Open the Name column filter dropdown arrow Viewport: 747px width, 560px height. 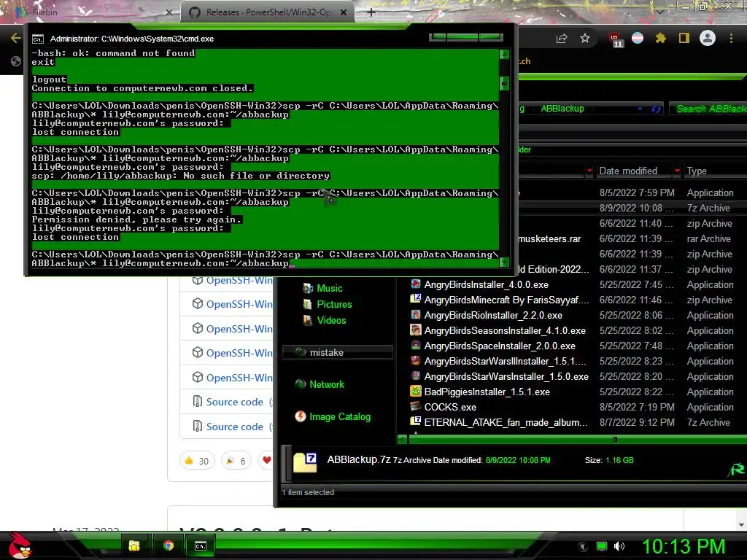589,171
